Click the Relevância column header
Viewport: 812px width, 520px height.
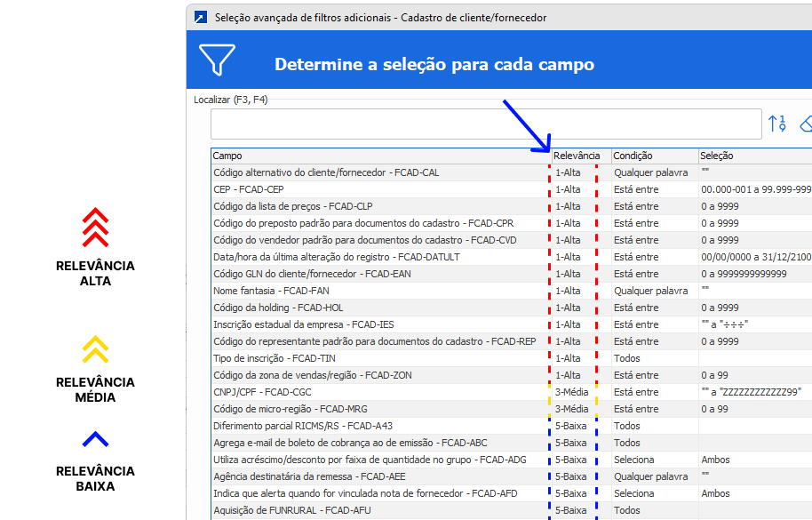577,156
